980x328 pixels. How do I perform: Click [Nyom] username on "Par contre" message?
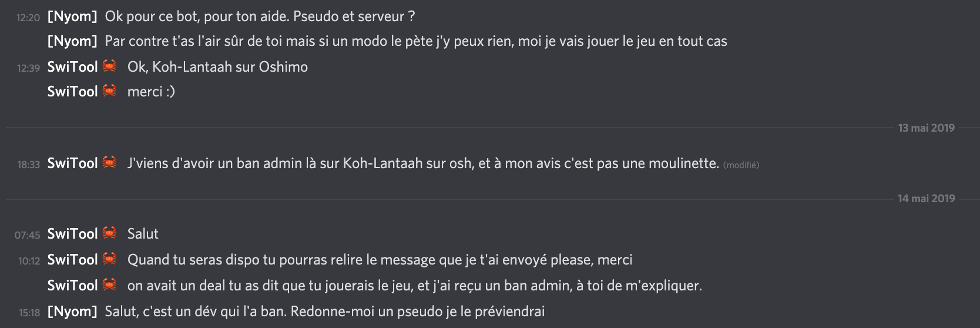[x=72, y=41]
